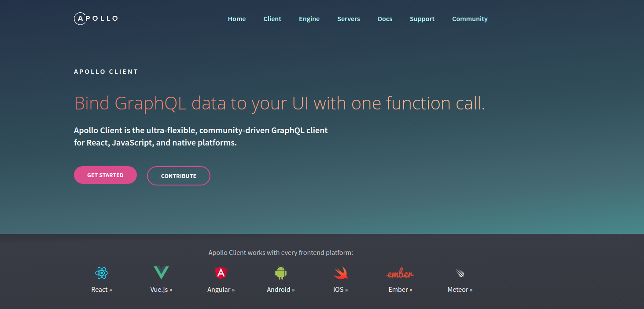Go to the Engine page

pos(309,19)
